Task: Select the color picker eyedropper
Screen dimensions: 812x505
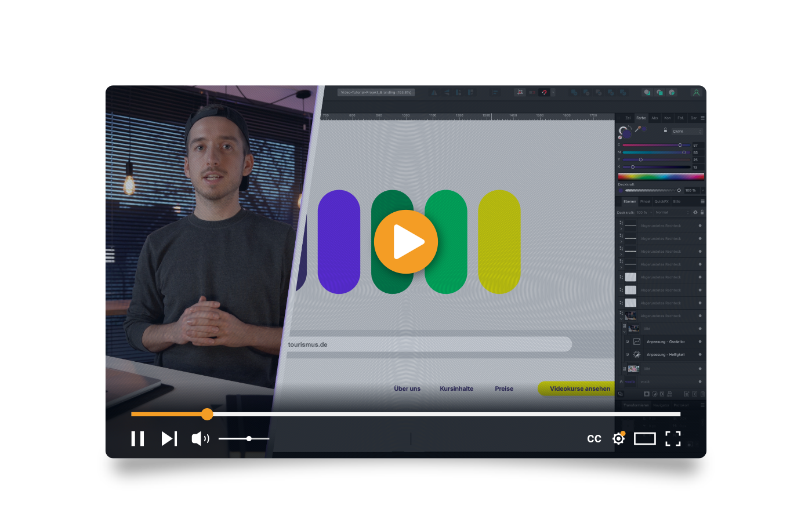Action: (x=637, y=129)
